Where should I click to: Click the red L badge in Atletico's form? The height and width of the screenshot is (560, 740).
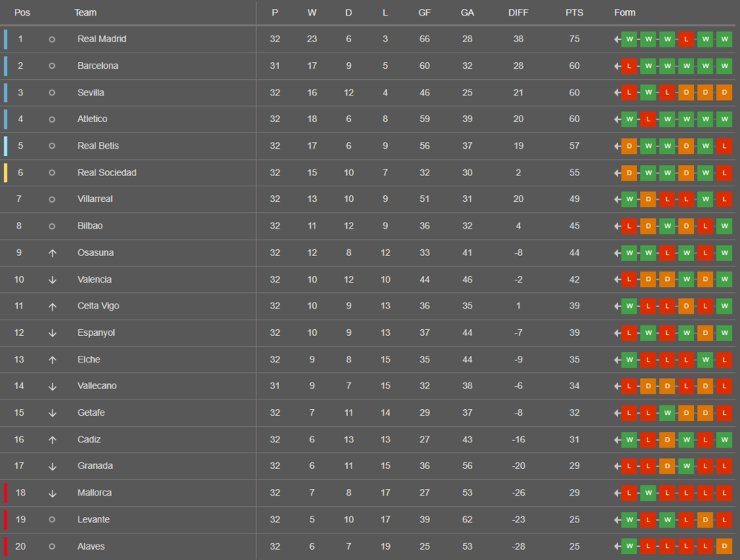click(x=648, y=119)
